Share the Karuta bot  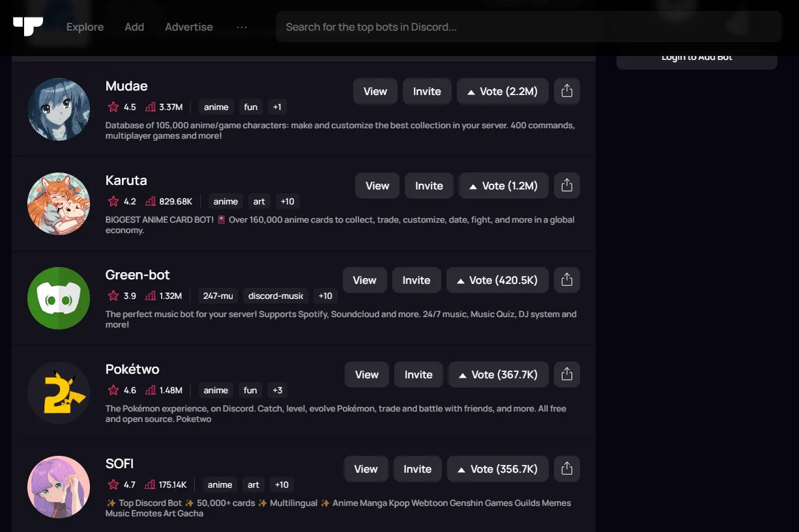[567, 186]
